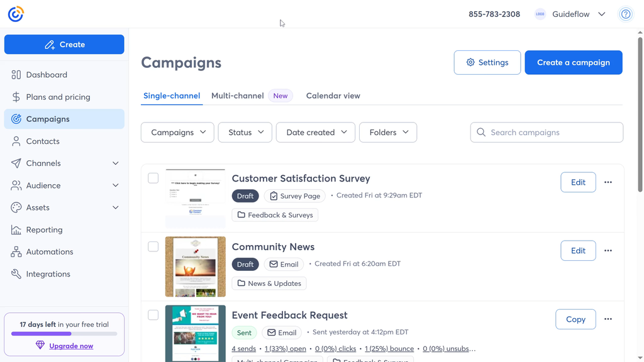The width and height of the screenshot is (644, 362).
Task: Click the Create a campaign button
Action: pyautogui.click(x=573, y=63)
